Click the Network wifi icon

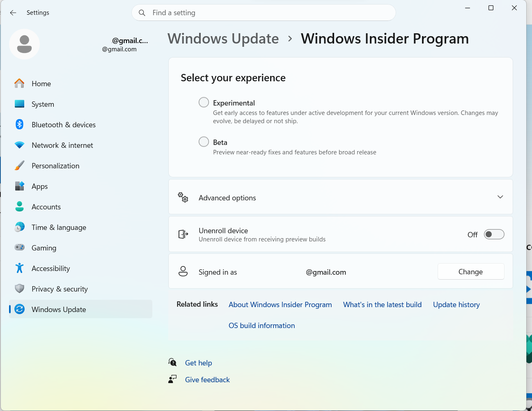point(19,145)
